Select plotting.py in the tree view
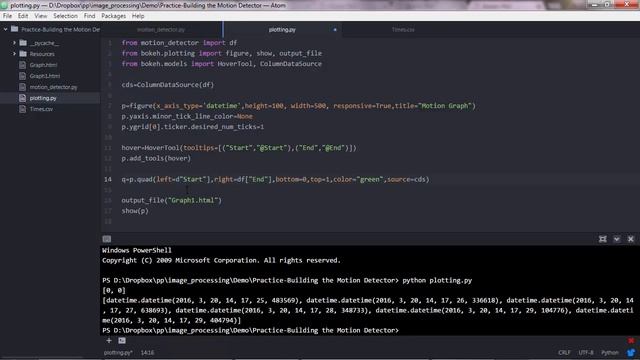The width and height of the screenshot is (640, 360). coord(43,98)
